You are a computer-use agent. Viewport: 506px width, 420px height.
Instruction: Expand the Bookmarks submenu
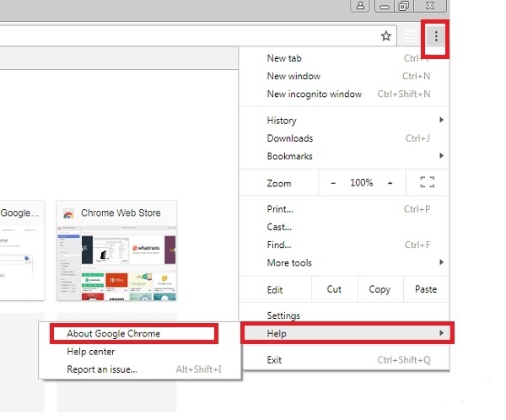(x=344, y=156)
